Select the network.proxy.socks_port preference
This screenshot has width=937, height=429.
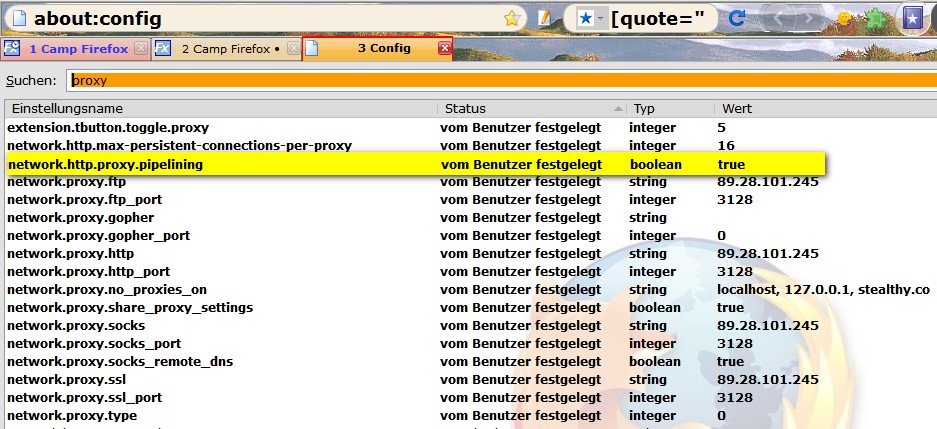pyautogui.click(x=94, y=344)
